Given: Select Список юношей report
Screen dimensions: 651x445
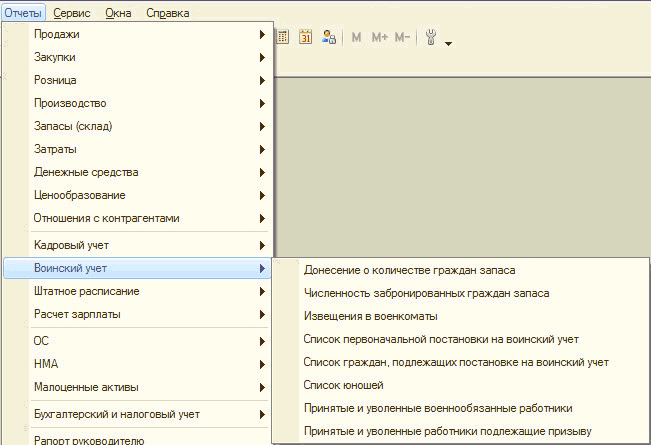Looking at the screenshot, I should [343, 385].
